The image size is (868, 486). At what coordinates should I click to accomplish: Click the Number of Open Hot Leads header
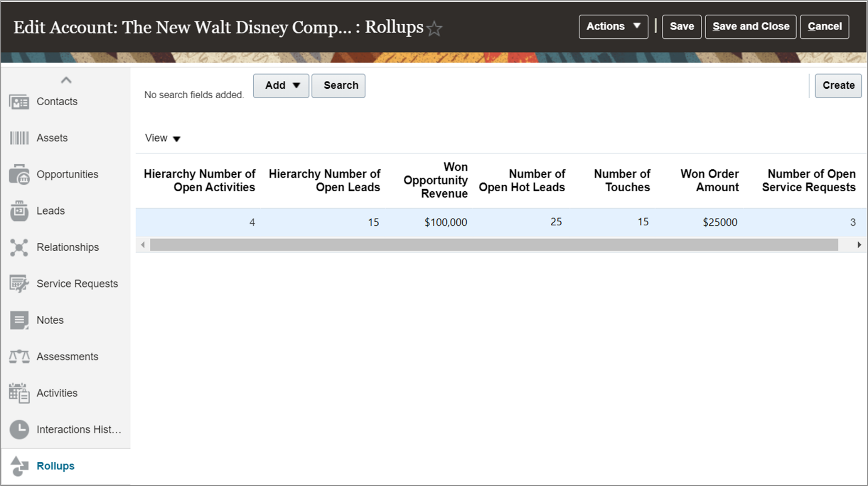click(x=522, y=181)
